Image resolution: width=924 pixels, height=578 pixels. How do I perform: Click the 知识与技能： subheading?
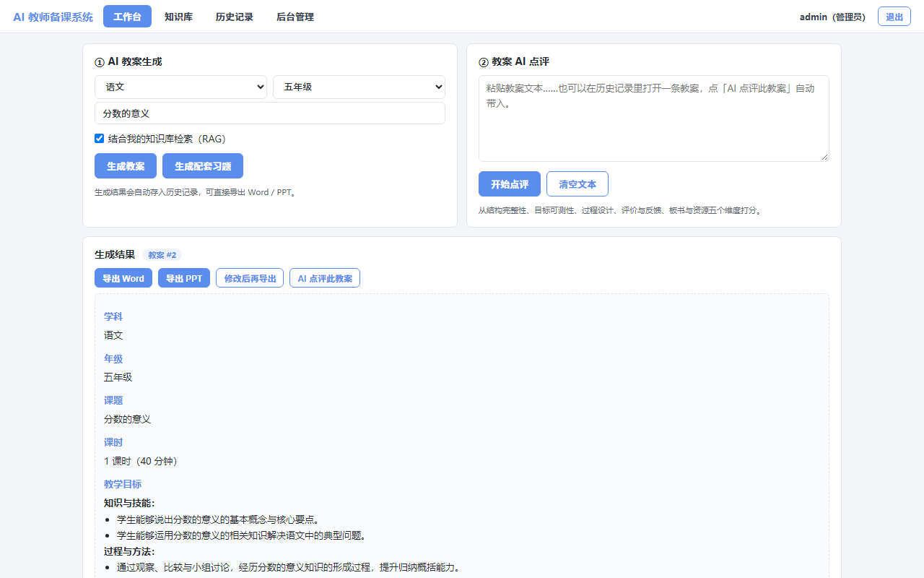coord(129,503)
